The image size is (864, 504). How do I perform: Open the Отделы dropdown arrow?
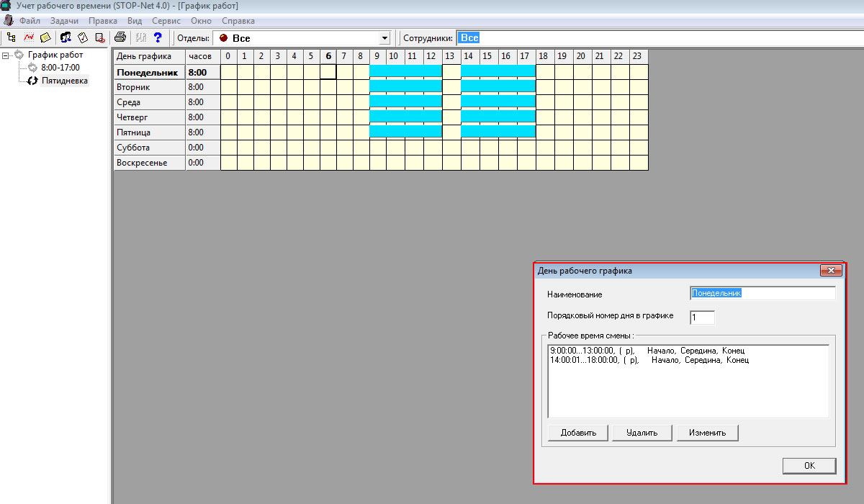(x=384, y=37)
